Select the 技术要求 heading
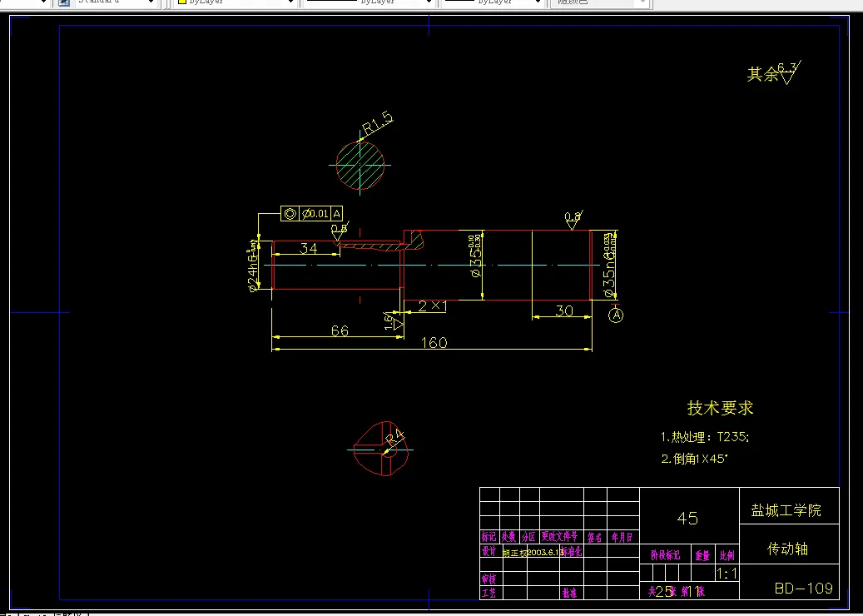 point(720,408)
